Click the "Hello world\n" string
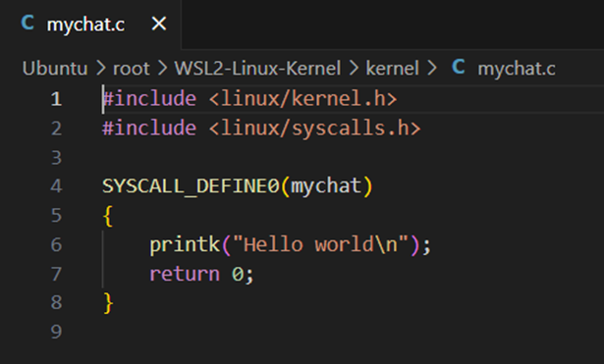Viewport: 604px width, 364px height. pos(320,244)
